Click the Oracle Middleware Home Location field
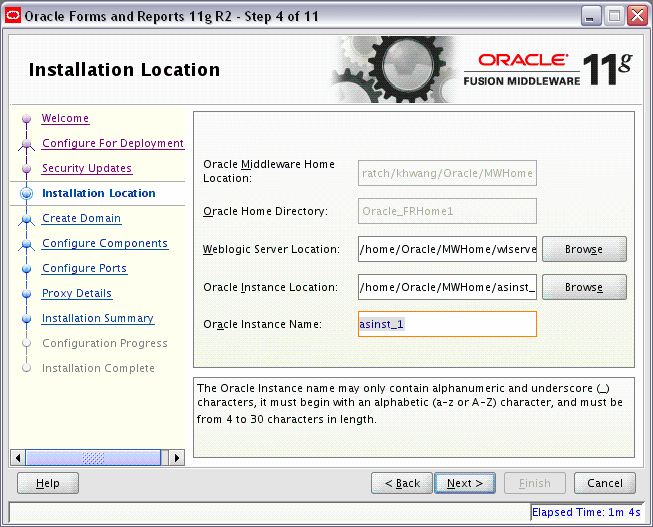 click(447, 173)
